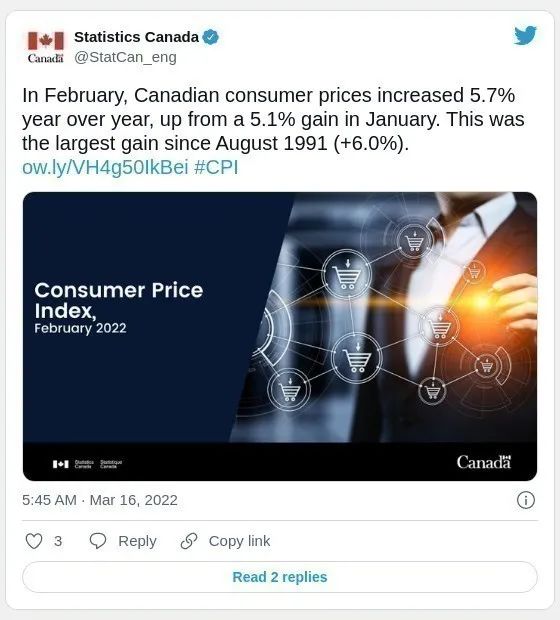Viewport: 560px width, 620px height.
Task: Click the Reply label
Action: (x=137, y=541)
